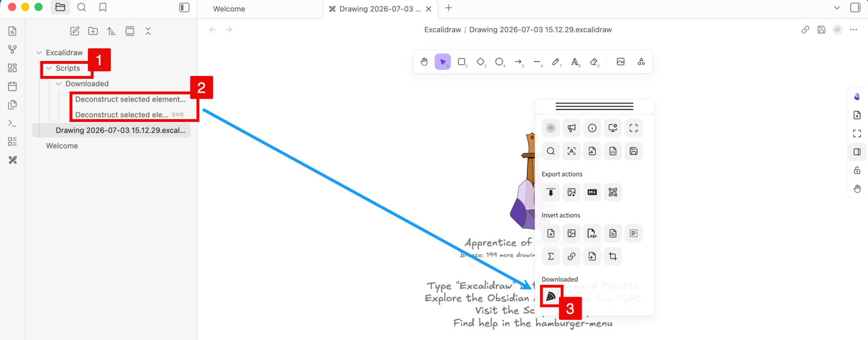Change the file sort order icon
The image size is (868, 340).
point(111,31)
